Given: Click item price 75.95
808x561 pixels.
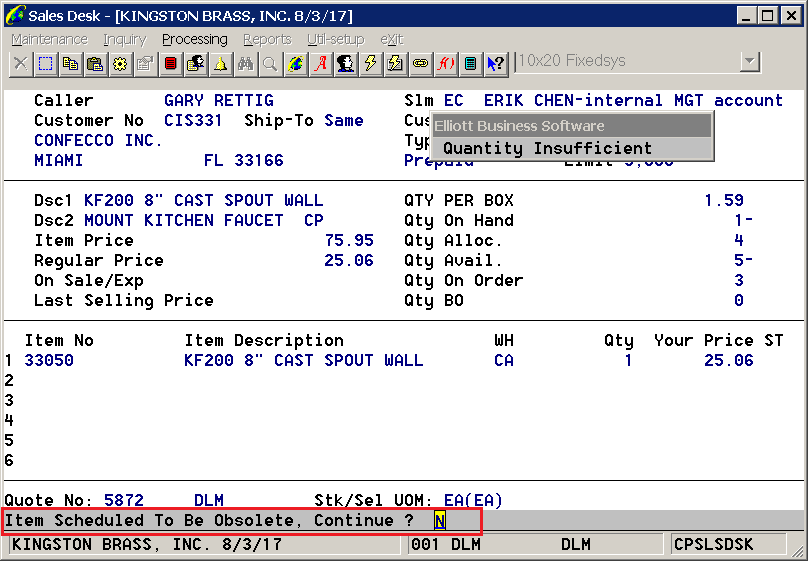Looking at the screenshot, I should coord(349,241).
